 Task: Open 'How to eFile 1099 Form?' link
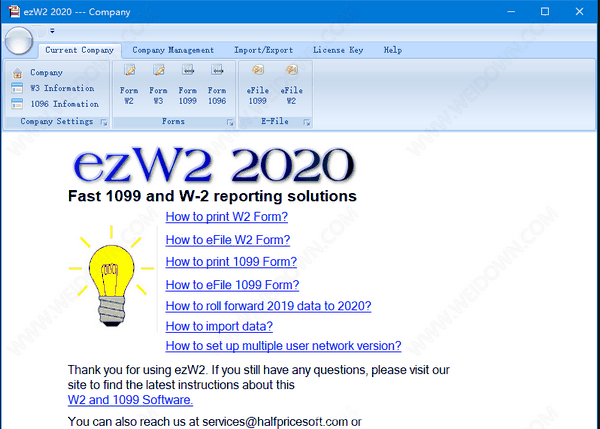click(232, 285)
